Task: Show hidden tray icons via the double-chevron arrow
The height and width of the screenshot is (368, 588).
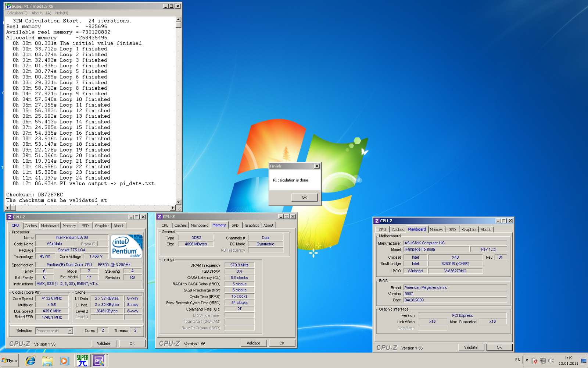Action: click(x=527, y=360)
